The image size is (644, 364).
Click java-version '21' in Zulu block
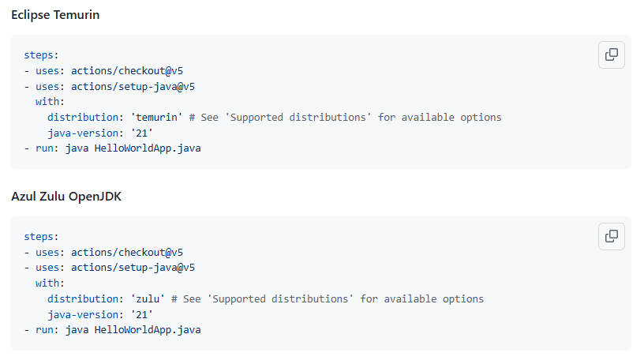coord(99,315)
